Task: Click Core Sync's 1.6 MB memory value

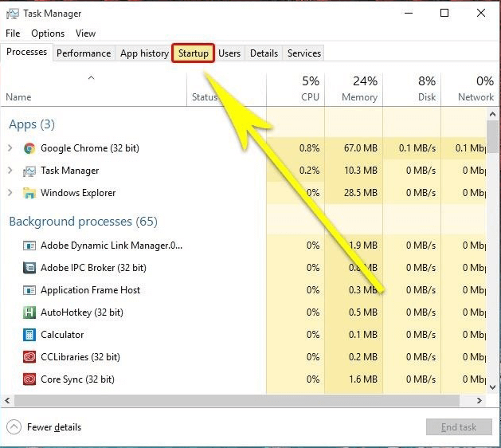Action: point(363,379)
